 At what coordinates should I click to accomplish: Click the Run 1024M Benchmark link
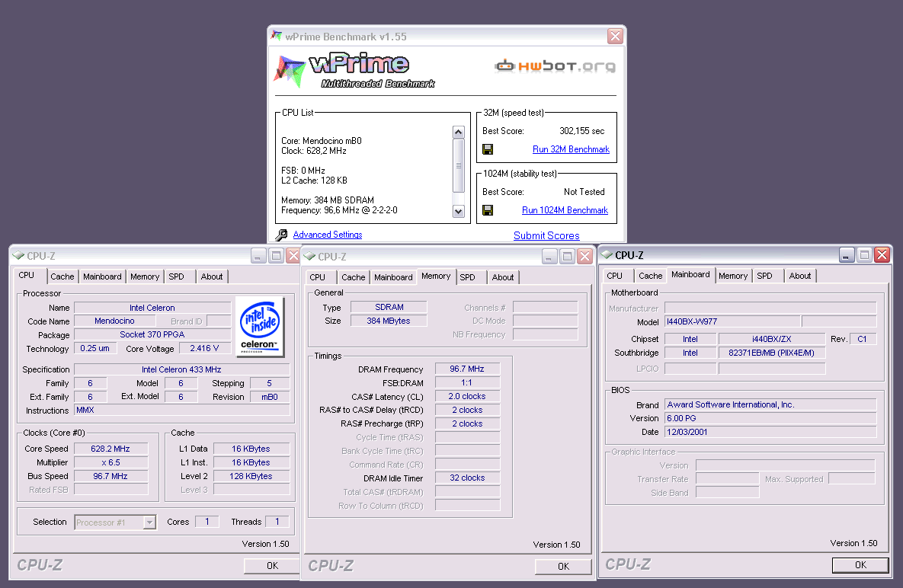[x=565, y=210]
